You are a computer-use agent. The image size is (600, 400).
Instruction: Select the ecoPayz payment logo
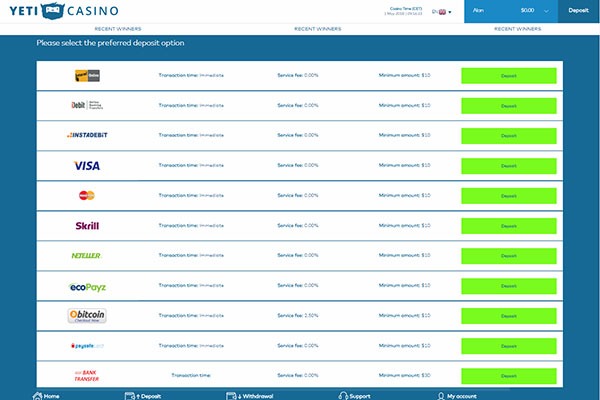tap(88, 287)
